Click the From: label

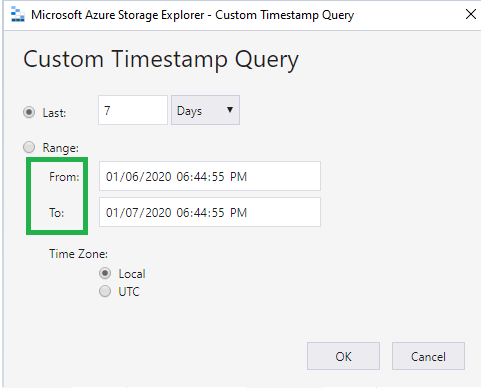tap(64, 177)
